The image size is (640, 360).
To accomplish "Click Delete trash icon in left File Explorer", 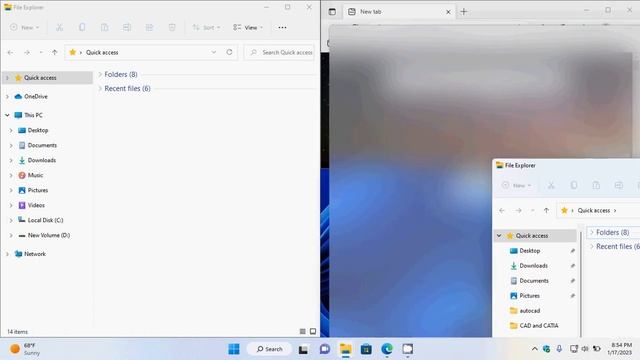I will [x=172, y=27].
